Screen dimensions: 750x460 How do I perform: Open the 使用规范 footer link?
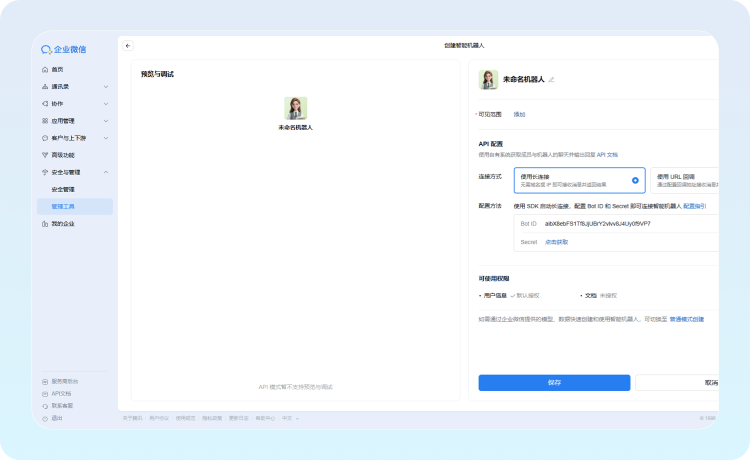186,418
